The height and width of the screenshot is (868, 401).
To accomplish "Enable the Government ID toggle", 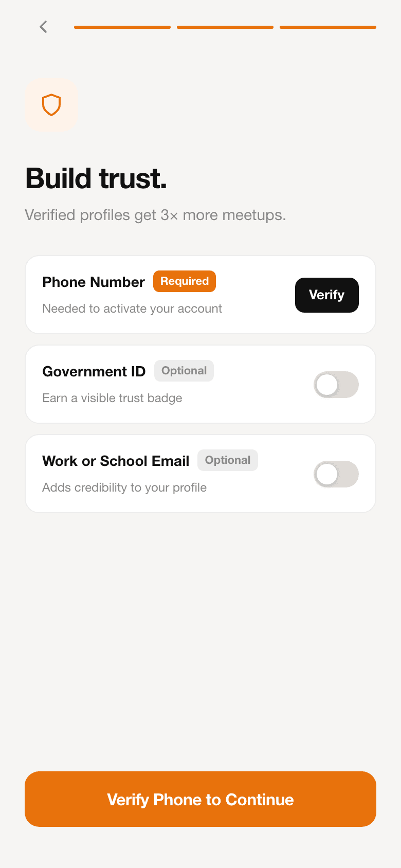I will [x=336, y=385].
